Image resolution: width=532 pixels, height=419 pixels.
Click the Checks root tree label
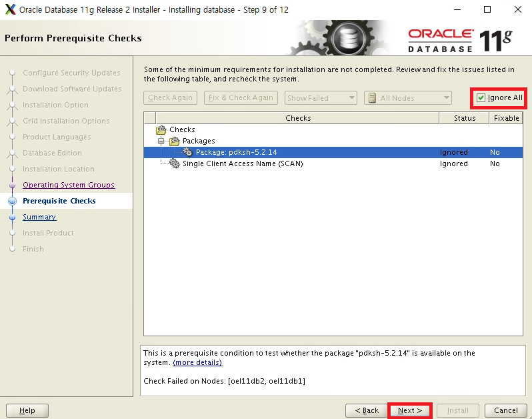pos(182,129)
